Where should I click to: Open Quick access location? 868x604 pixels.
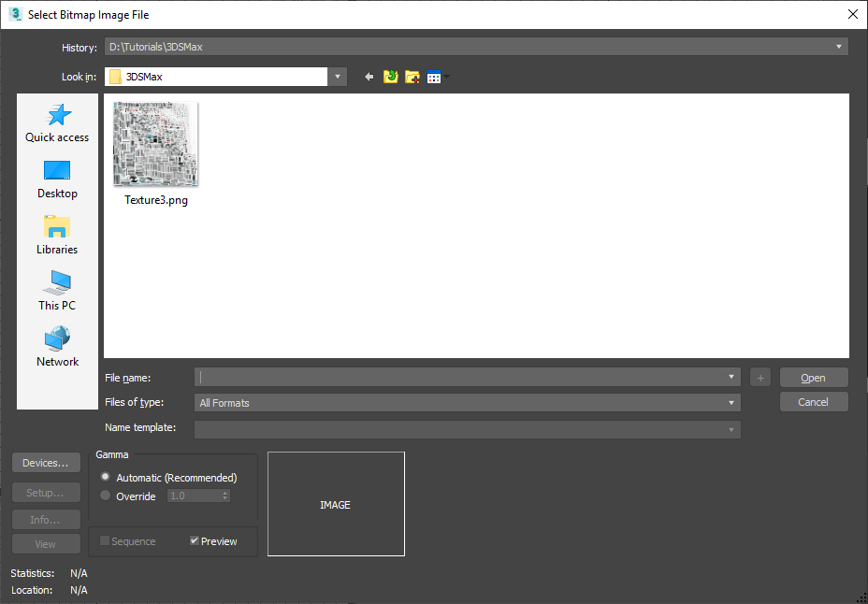[x=57, y=122]
